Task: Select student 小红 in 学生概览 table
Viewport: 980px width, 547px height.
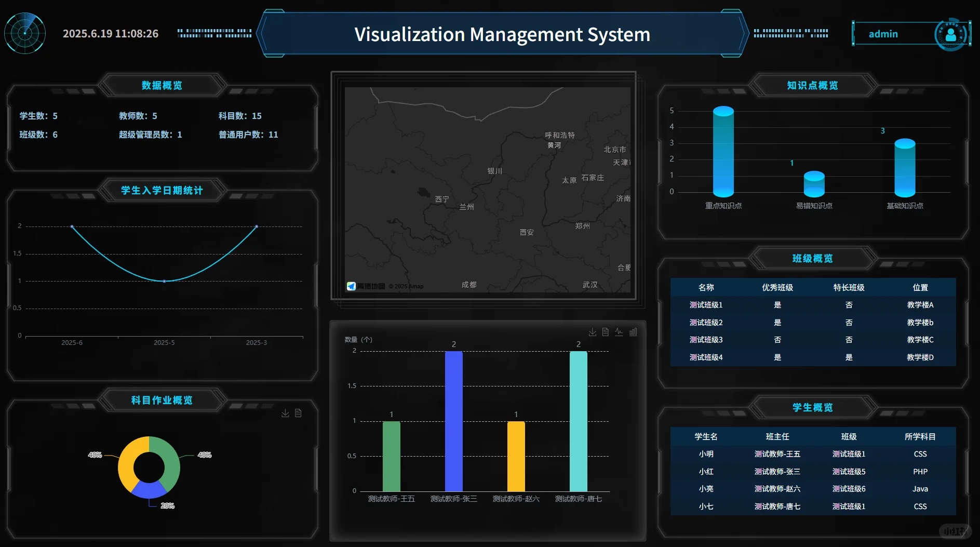Action: click(706, 472)
